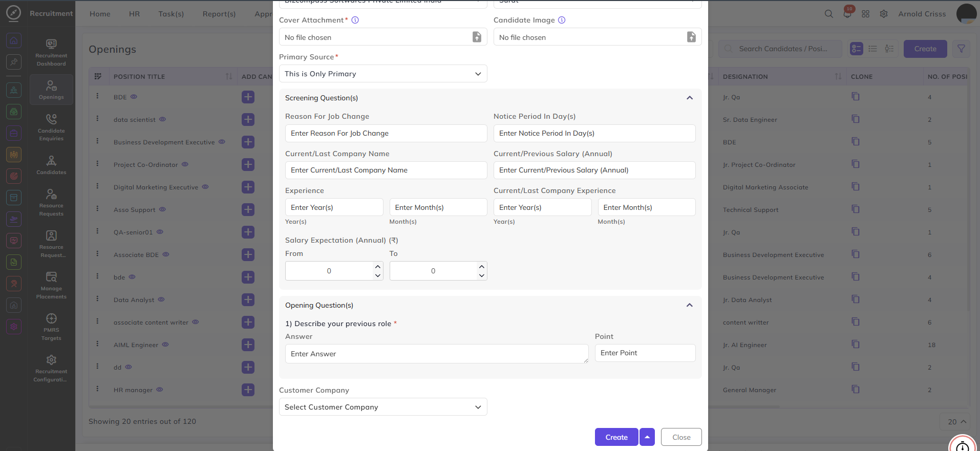
Task: Close the candidate dialog
Action: click(x=681, y=437)
